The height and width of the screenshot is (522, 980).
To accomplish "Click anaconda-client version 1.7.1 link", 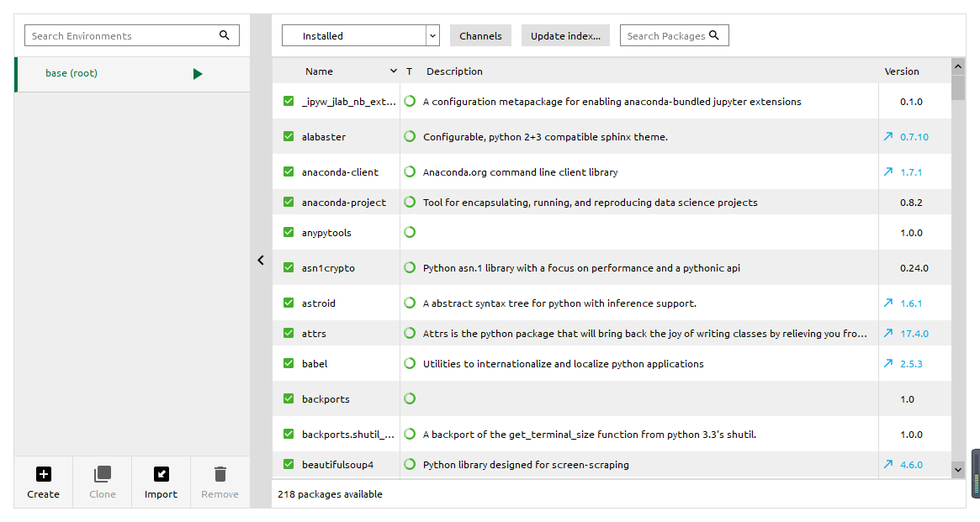I will coord(911,172).
